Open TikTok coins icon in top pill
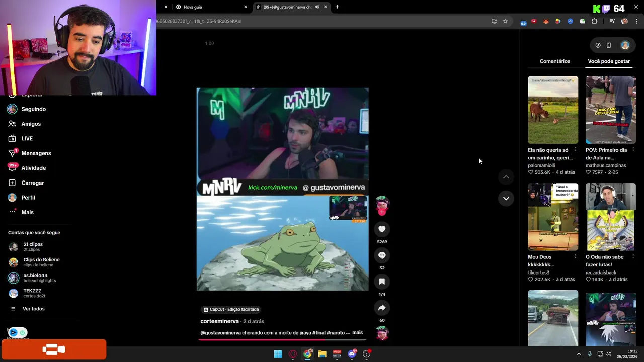Screen dimensions: 644x362 pyautogui.click(x=598, y=45)
